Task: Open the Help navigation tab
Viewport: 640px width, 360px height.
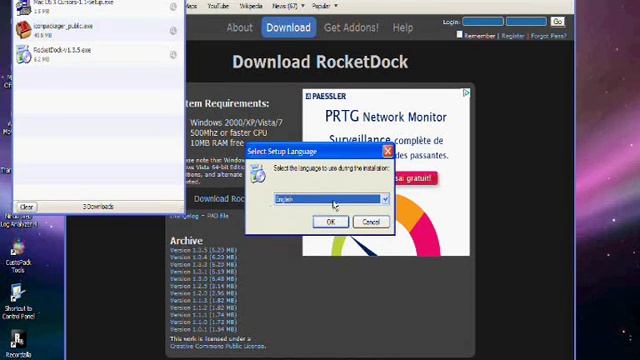Action: (x=402, y=27)
